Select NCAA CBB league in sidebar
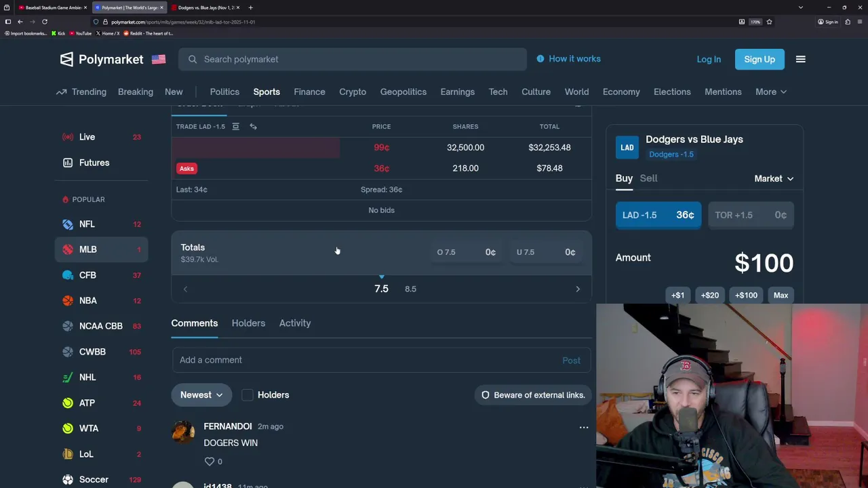The image size is (868, 488). 101,326
